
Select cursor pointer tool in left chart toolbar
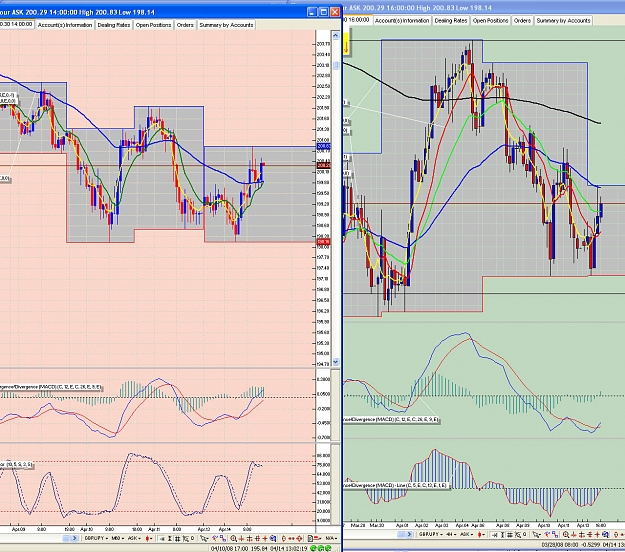(x=204, y=538)
